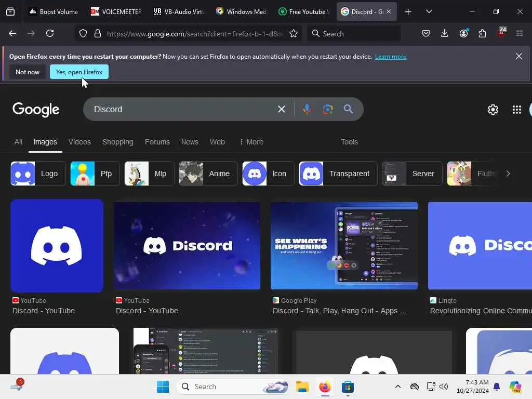Open the Firefox application menu
Image resolution: width=532 pixels, height=399 pixels.
519,33
